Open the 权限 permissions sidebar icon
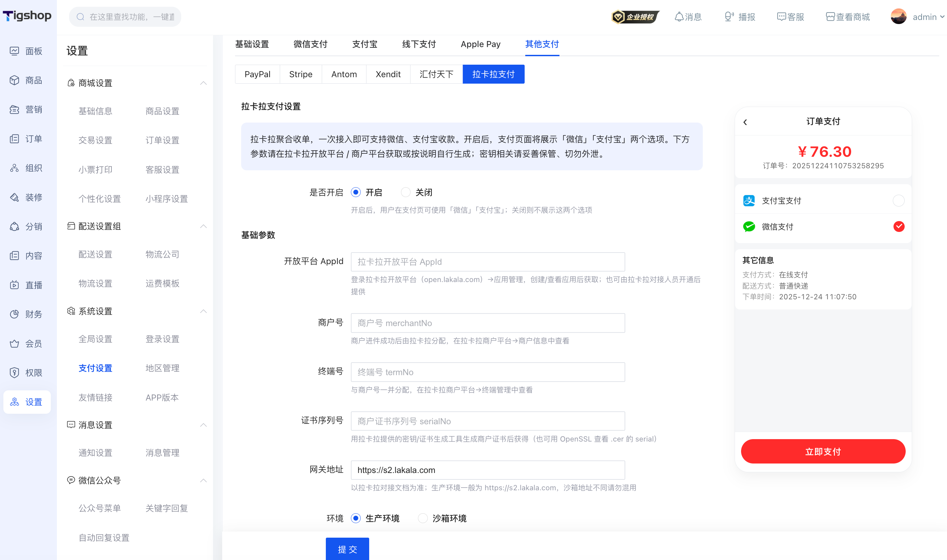 click(14, 373)
